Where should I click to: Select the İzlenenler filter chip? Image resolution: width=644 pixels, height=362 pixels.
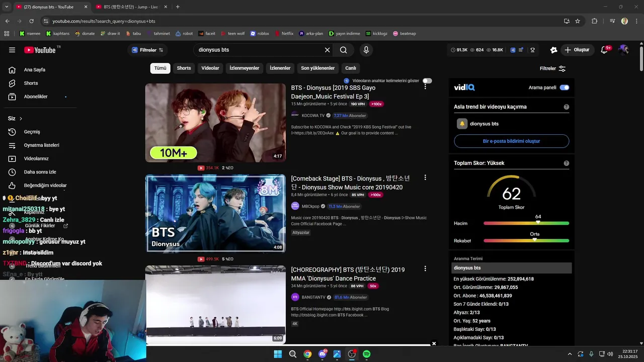tap(280, 68)
